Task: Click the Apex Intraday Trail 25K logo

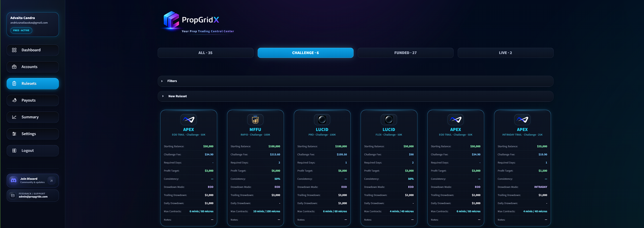Action: (522, 120)
